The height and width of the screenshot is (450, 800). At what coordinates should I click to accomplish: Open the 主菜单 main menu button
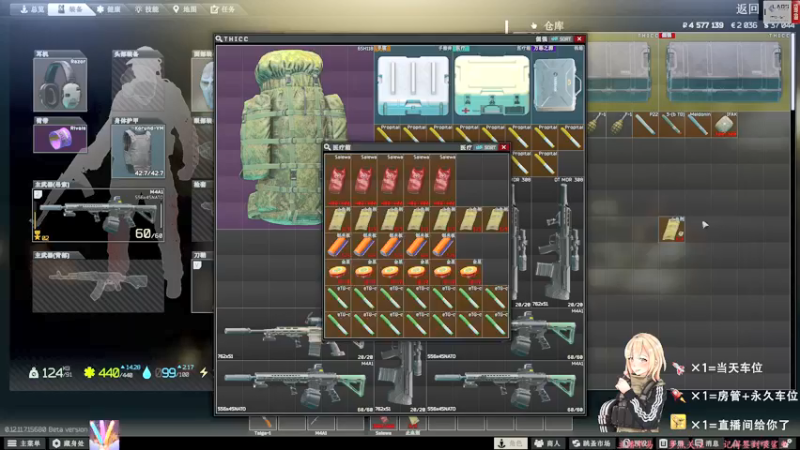pyautogui.click(x=24, y=443)
